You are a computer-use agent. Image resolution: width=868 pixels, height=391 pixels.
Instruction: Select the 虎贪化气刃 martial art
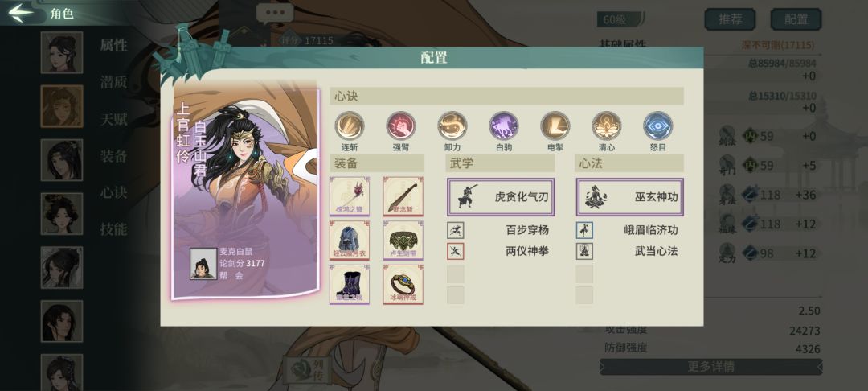(x=501, y=197)
